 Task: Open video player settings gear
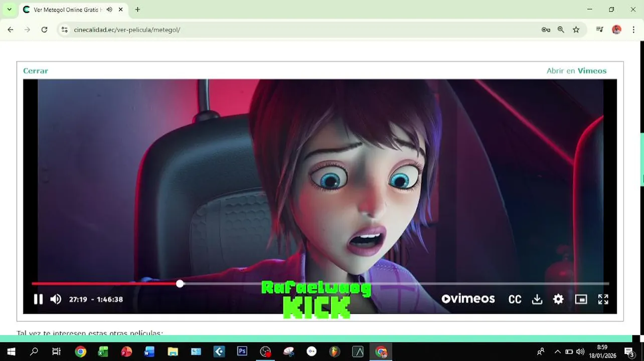[558, 299]
